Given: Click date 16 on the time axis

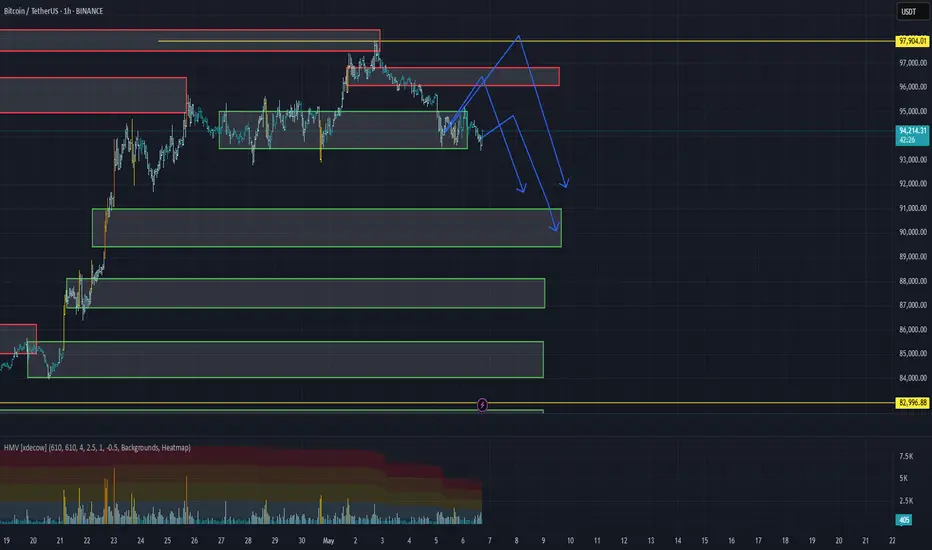Looking at the screenshot, I should pyautogui.click(x=731, y=540).
